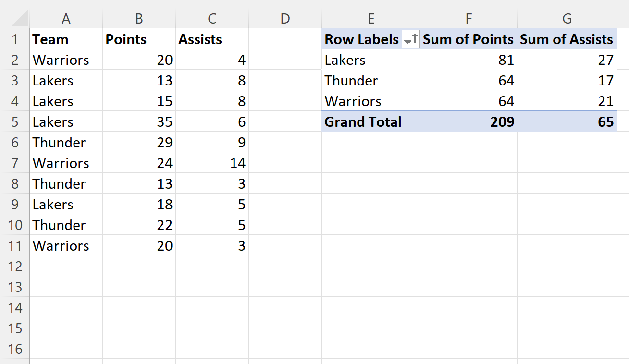Click the Assists value 9
This screenshot has width=629, height=364.
click(212, 143)
